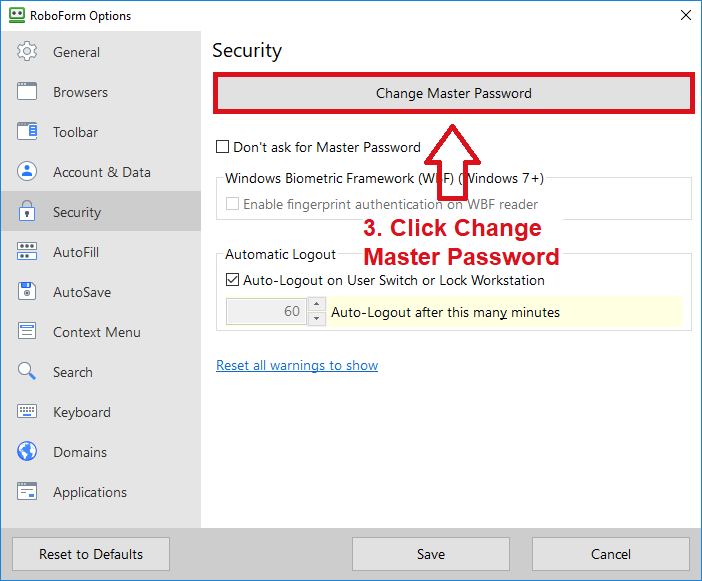Toggle fingerprint authentication on WBF reader

(x=232, y=204)
